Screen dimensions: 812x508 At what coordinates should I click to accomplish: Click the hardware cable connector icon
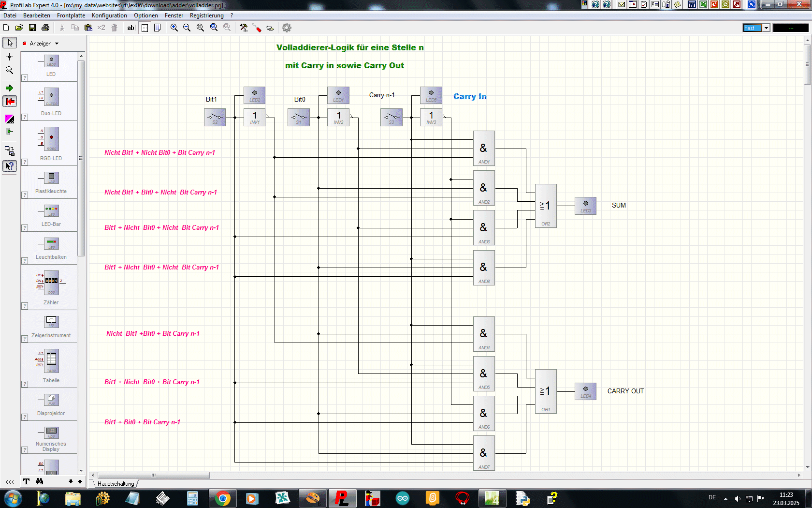pyautogui.click(x=270, y=28)
